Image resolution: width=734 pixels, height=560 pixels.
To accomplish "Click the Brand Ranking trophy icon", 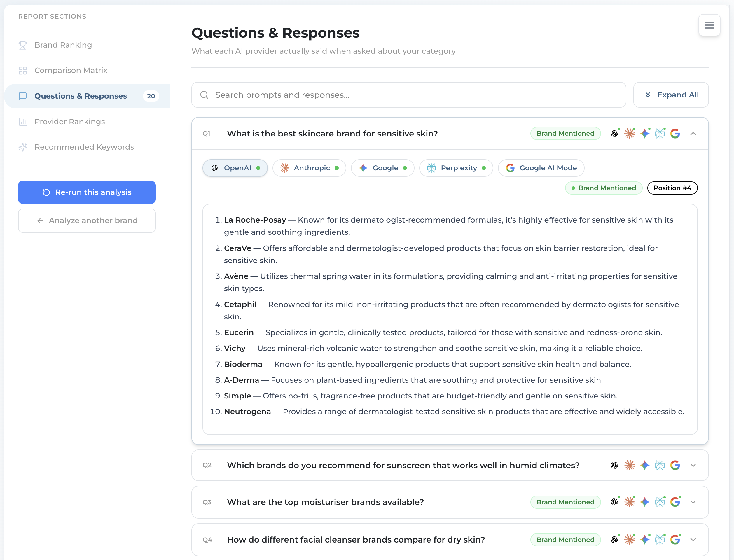I will click(x=23, y=45).
